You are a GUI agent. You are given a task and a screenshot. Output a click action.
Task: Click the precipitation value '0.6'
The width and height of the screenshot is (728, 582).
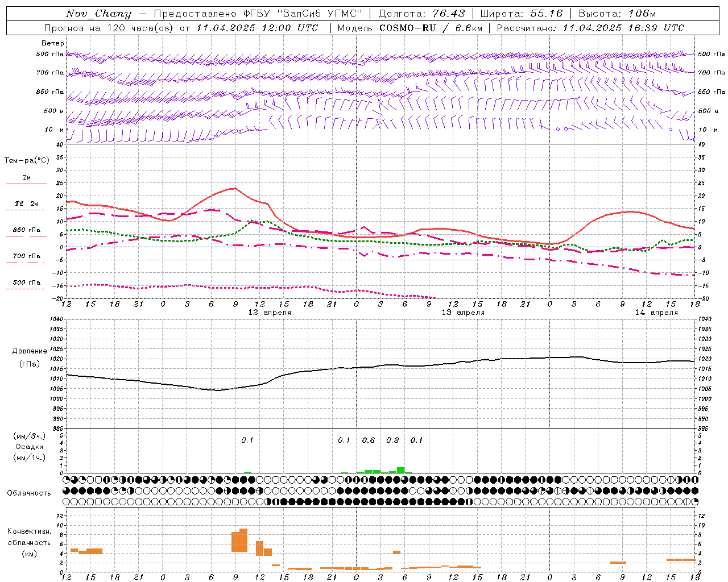click(x=369, y=440)
